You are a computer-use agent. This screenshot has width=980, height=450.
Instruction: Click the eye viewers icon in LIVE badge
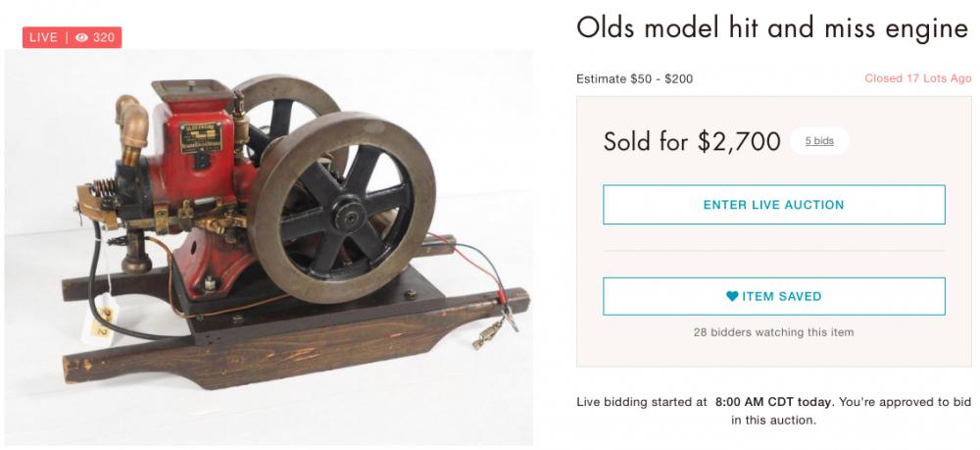[x=82, y=37]
